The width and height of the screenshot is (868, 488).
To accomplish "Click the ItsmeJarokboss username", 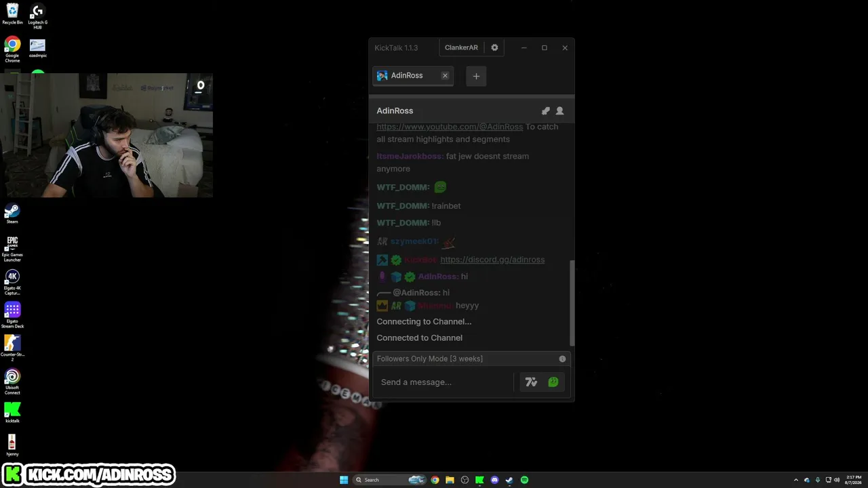I will (410, 157).
